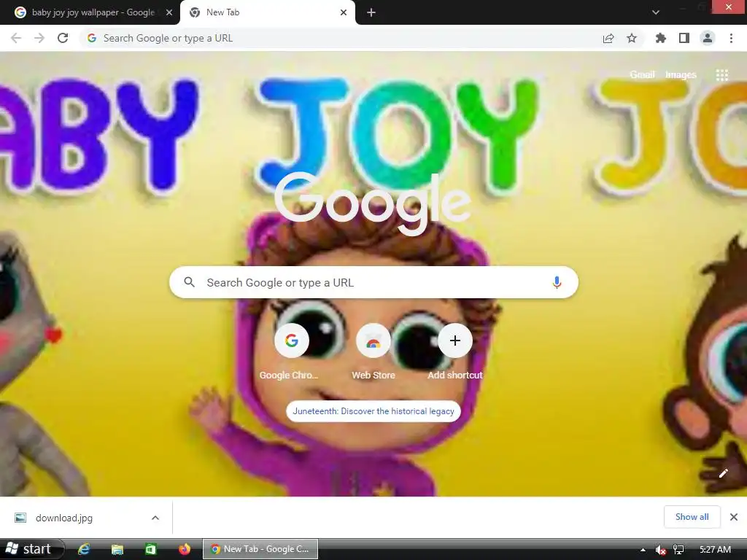Open the Chrome profile avatar
747x560 pixels.
(708, 38)
